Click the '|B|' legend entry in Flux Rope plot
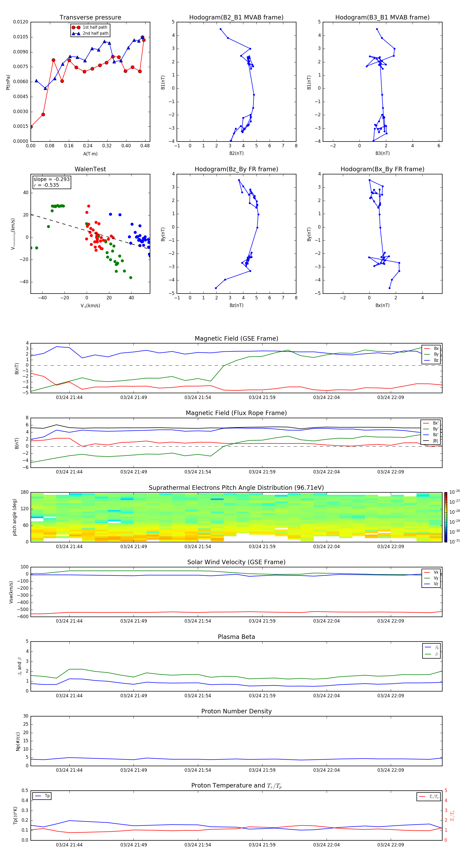 431,441
